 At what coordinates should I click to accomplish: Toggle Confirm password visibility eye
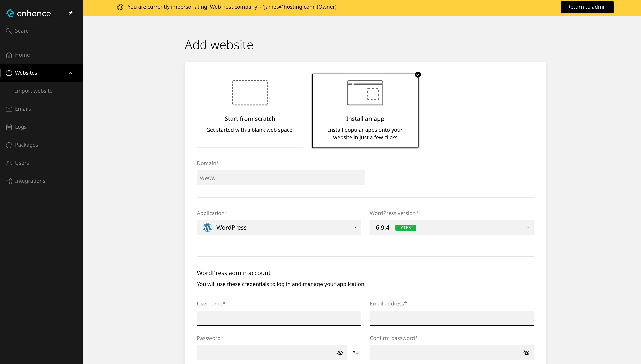(x=526, y=353)
